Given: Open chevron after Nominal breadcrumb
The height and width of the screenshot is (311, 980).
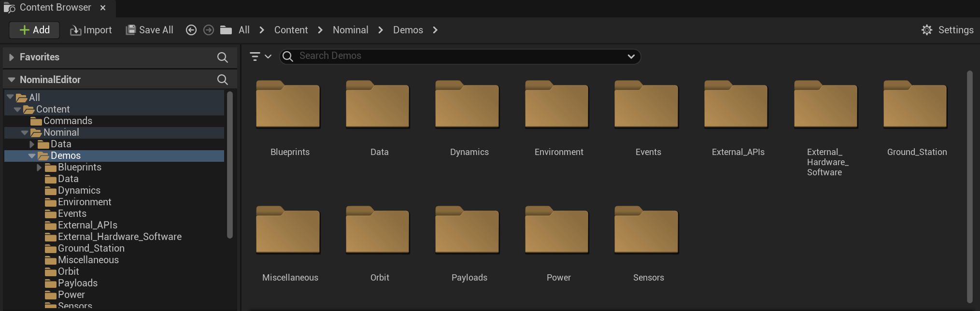Looking at the screenshot, I should [x=381, y=30].
